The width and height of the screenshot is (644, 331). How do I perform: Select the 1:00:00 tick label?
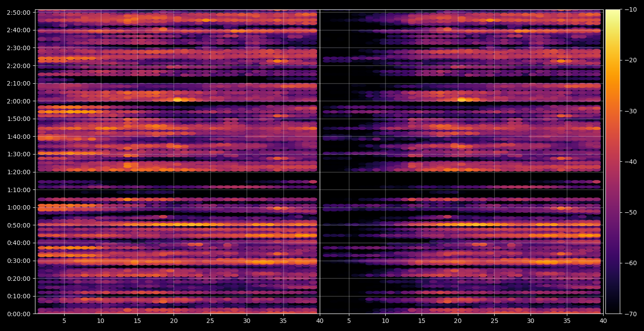(18, 207)
